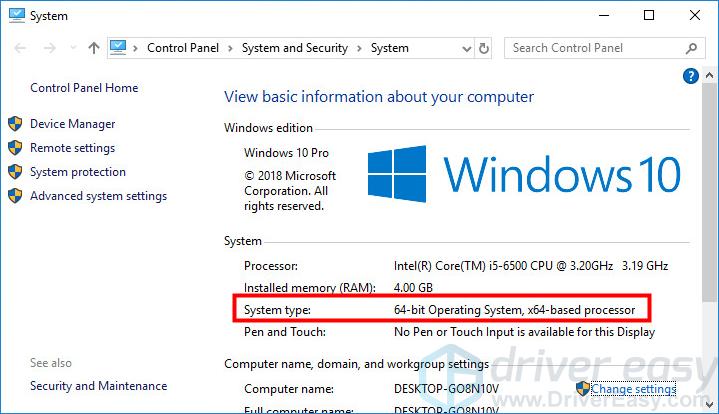The image size is (719, 414).
Task: Open Control Panel breadcrumb
Action: (183, 48)
